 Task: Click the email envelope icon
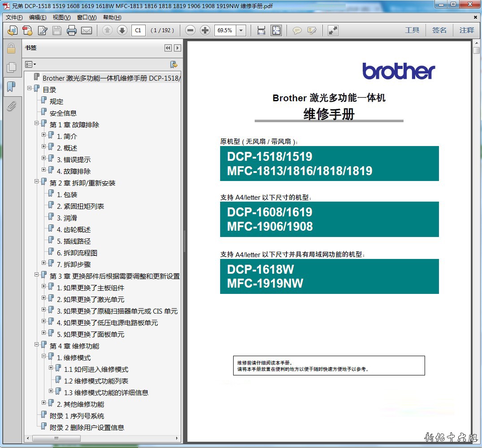tap(86, 30)
